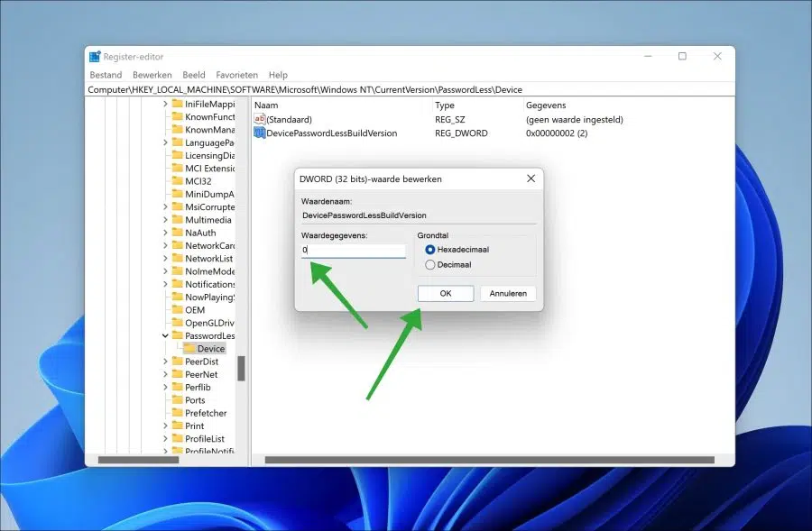Expand the IniFileMapping tree node
Viewport: 812px width, 531px height.
click(165, 104)
